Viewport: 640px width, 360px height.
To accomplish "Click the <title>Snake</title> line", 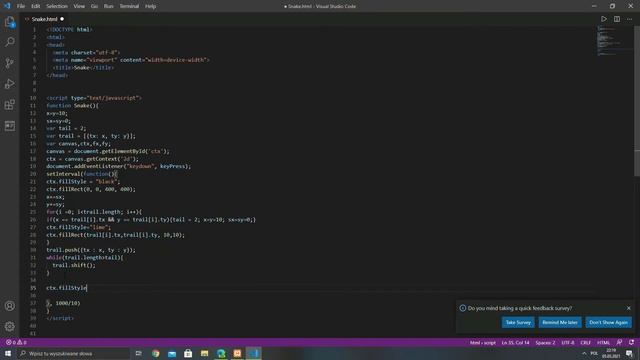I will tap(83, 68).
